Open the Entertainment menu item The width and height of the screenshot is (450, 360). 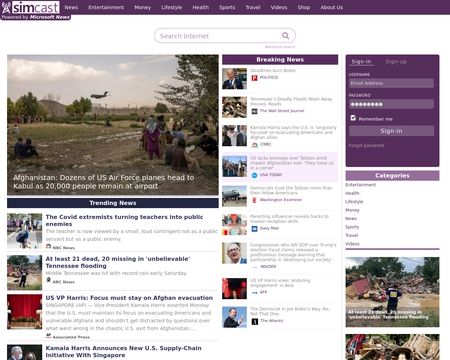106,7
